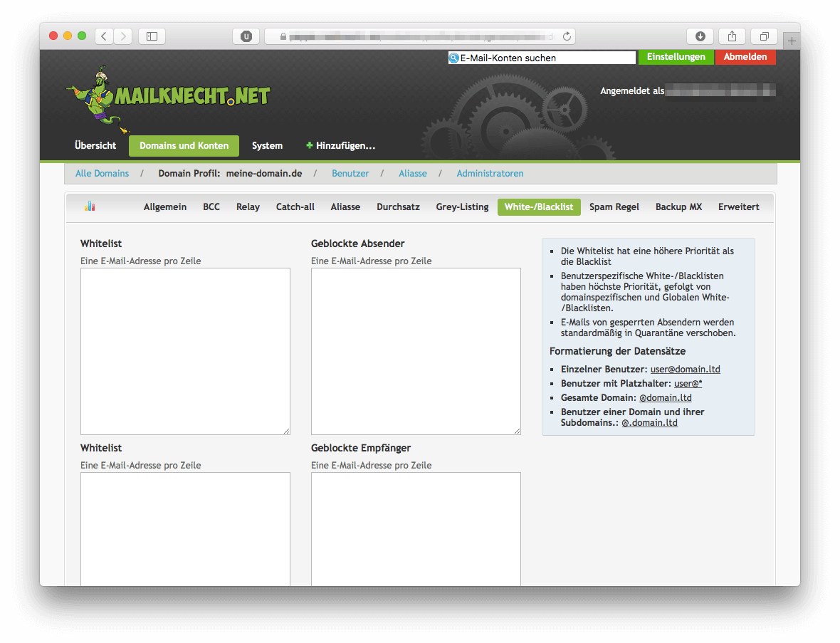This screenshot has height=643, width=840.
Task: Open Benutzer breadcrumb link
Action: click(350, 173)
